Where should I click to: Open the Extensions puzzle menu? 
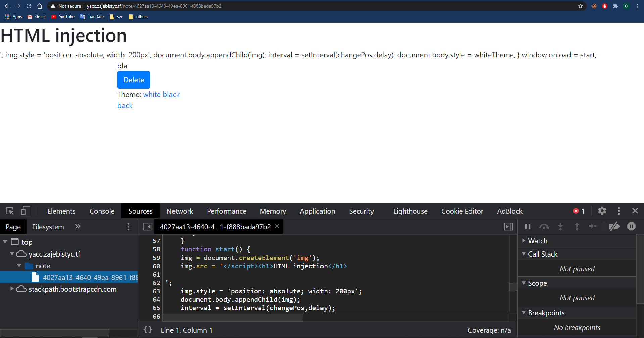click(615, 6)
